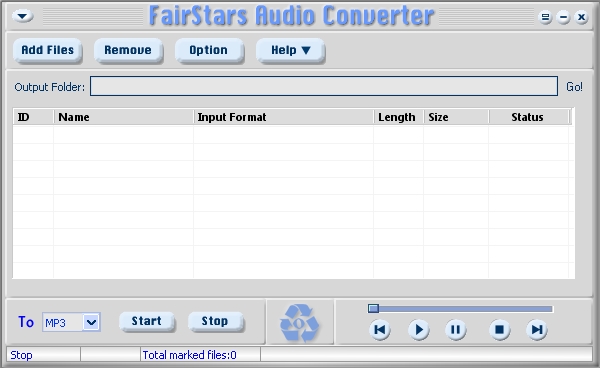Sort by the Name column header
Screen dimensions: 600x368
[x=124, y=117]
